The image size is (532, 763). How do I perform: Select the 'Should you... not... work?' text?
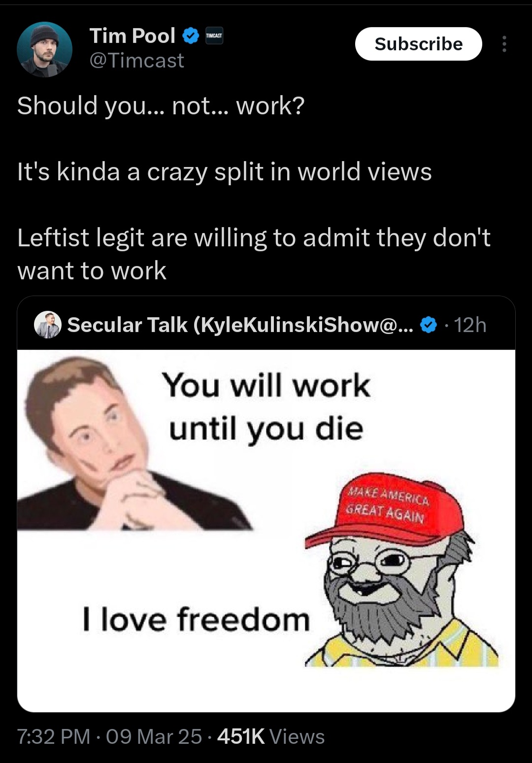(x=161, y=106)
